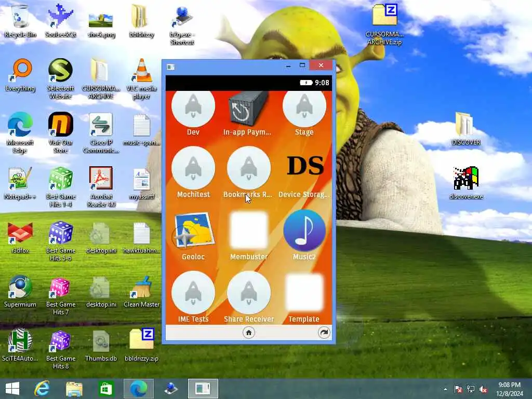
Task: Click the simulator window title bar icon
Action: point(170,67)
